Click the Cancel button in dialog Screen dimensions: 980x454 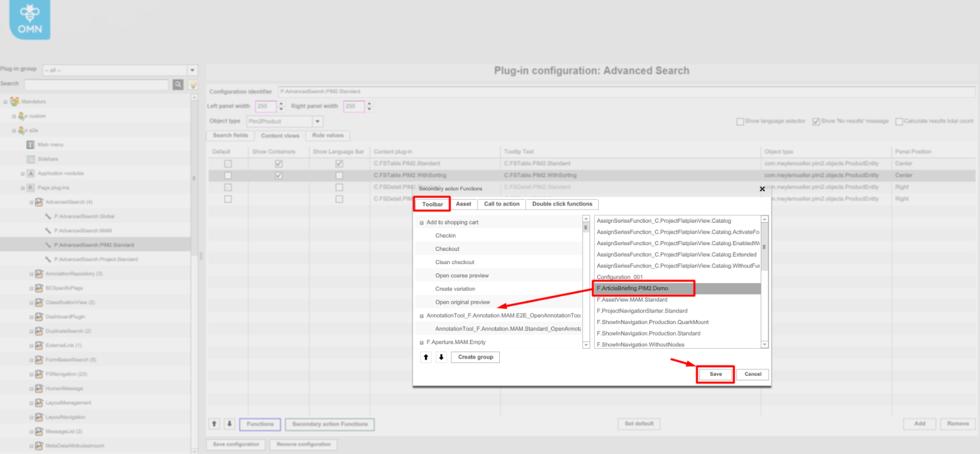pyautogui.click(x=753, y=374)
